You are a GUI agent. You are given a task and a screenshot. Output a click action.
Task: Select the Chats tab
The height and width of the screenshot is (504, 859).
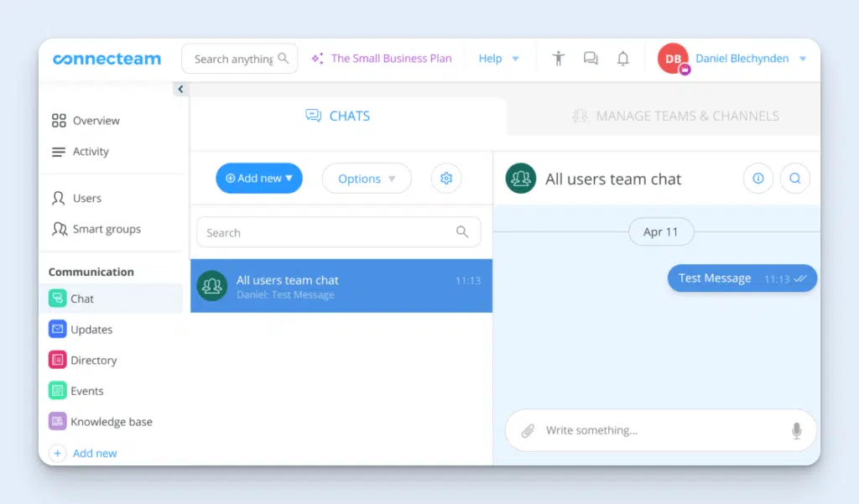click(338, 116)
